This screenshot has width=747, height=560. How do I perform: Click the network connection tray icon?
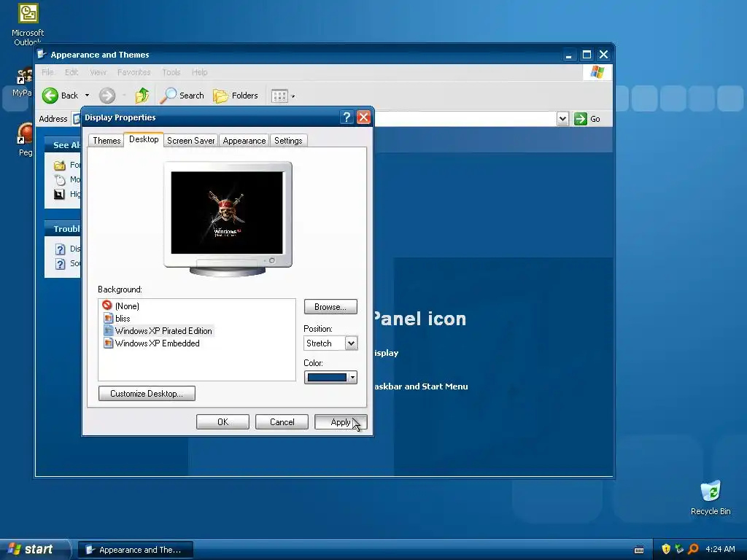(679, 549)
